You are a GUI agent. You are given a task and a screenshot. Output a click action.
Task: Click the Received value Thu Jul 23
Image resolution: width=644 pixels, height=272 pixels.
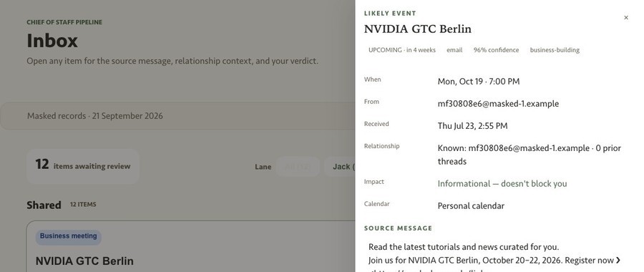click(472, 126)
